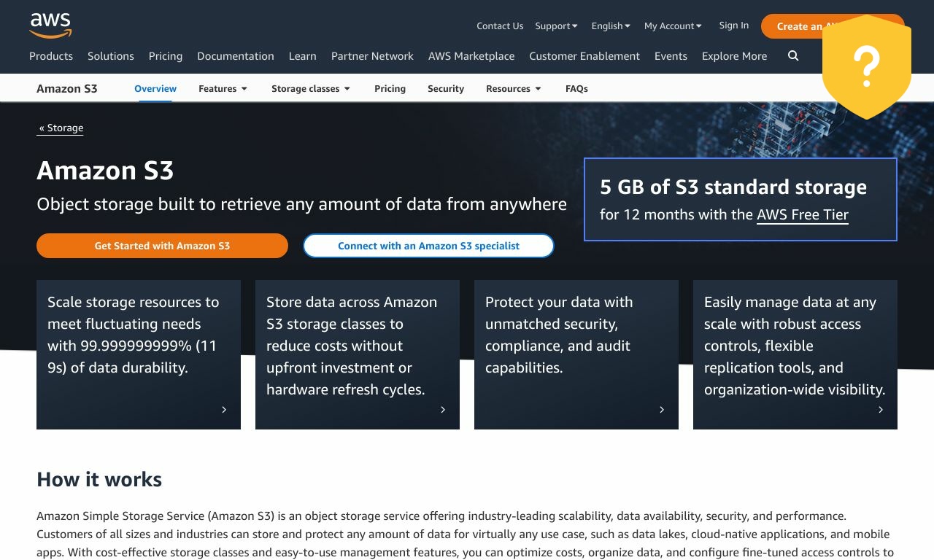Open the Partner Network menu

coord(372,56)
